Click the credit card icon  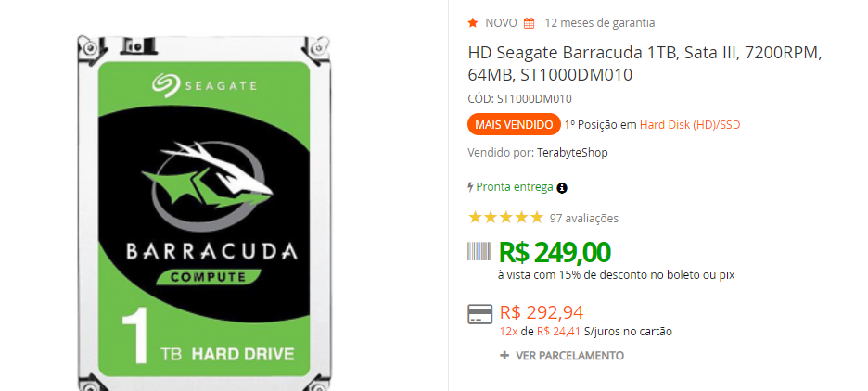click(x=479, y=314)
